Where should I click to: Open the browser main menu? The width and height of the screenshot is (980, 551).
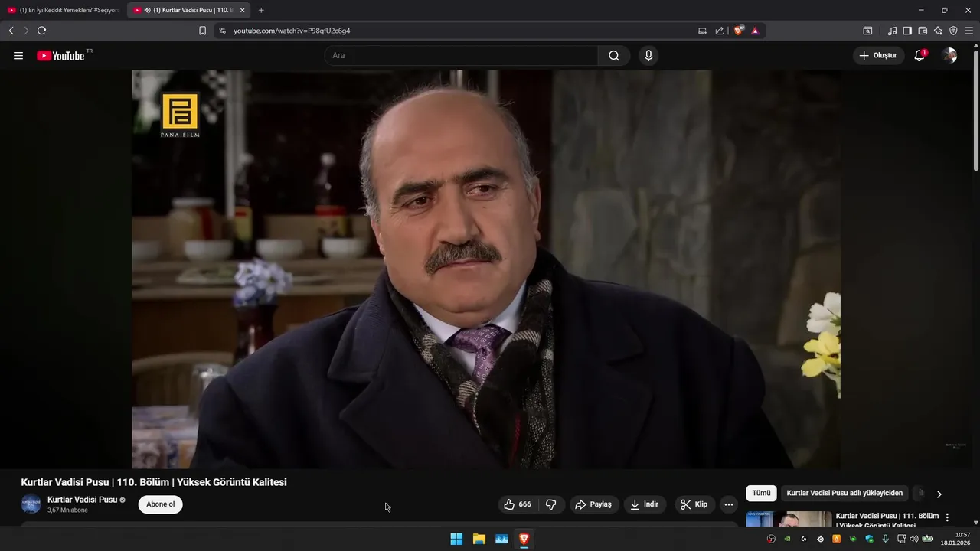tap(969, 31)
